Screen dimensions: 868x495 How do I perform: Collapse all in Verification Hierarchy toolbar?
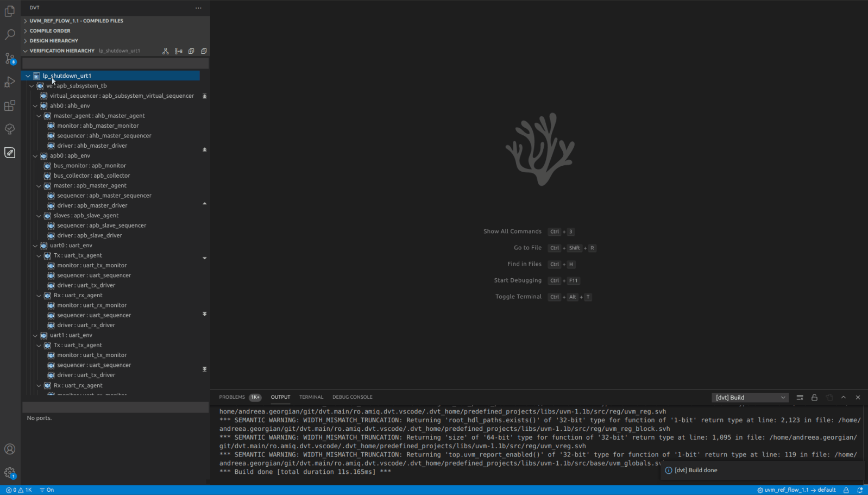tap(204, 51)
